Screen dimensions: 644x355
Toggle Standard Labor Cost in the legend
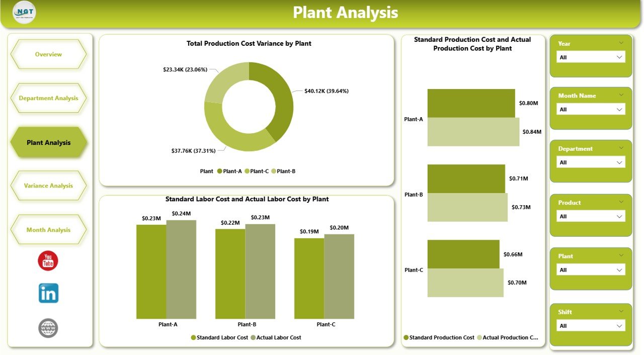tap(219, 337)
